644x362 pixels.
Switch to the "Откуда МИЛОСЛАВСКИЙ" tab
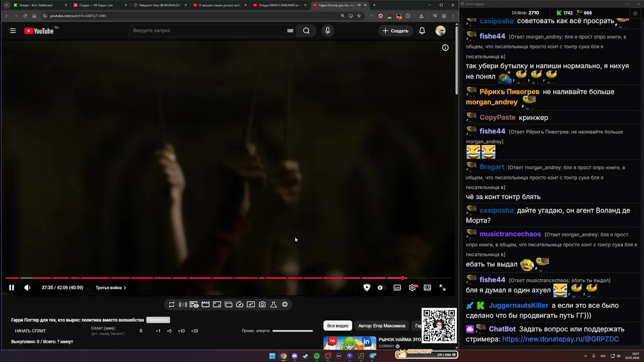279,5
